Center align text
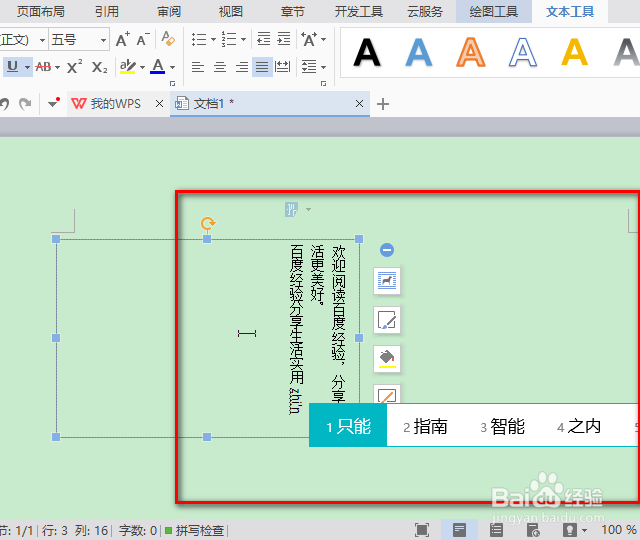Image resolution: width=640 pixels, height=540 pixels. 220,67
